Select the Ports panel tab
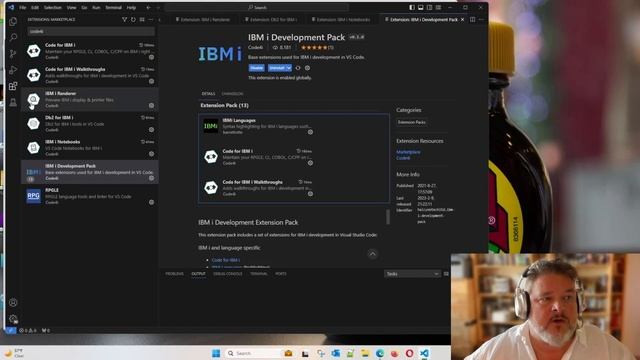The image size is (640, 360). (x=281, y=274)
